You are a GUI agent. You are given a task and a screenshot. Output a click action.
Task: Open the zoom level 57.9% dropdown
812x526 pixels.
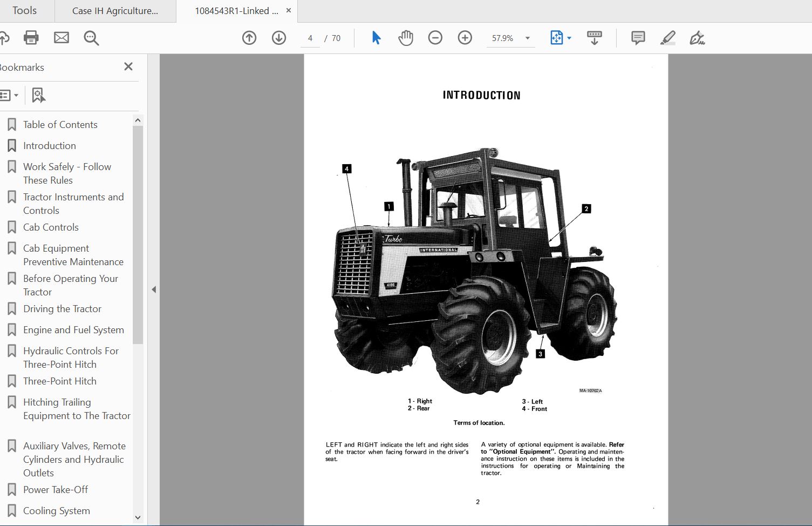point(527,38)
